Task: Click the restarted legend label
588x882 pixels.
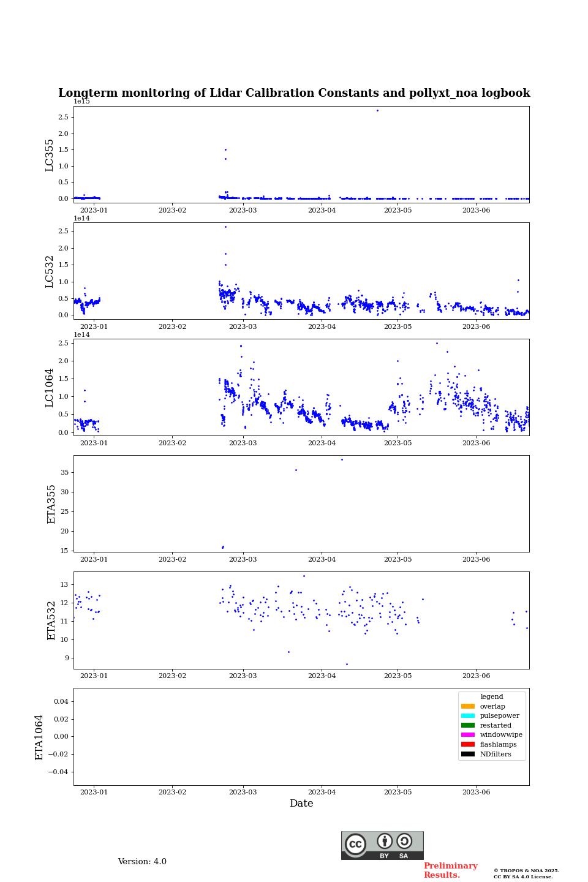Action: [496, 725]
